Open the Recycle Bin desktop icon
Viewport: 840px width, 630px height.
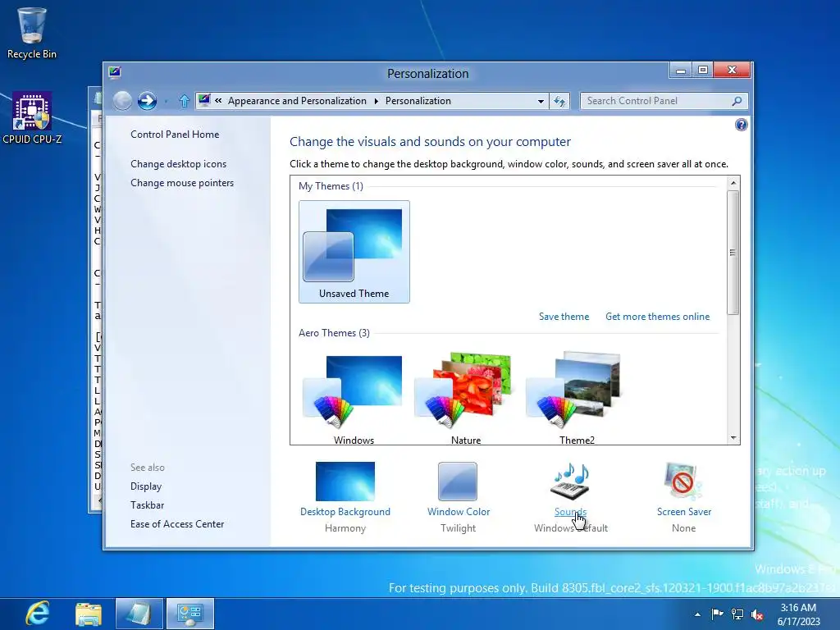point(32,33)
